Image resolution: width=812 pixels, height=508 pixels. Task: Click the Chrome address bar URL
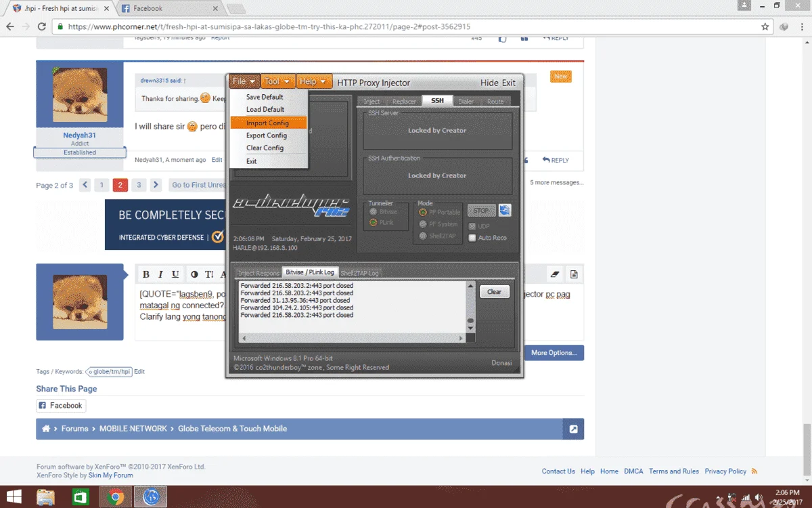pos(269,27)
